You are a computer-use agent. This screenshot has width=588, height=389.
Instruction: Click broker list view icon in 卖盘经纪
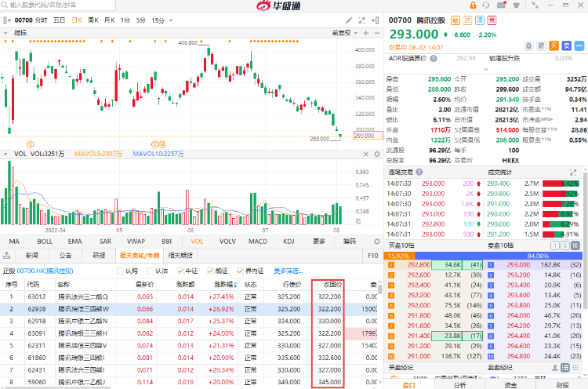[565, 368]
